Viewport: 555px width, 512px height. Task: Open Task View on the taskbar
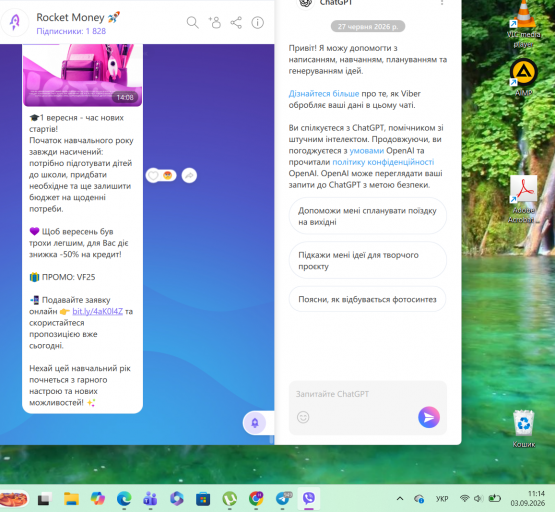coord(45,499)
